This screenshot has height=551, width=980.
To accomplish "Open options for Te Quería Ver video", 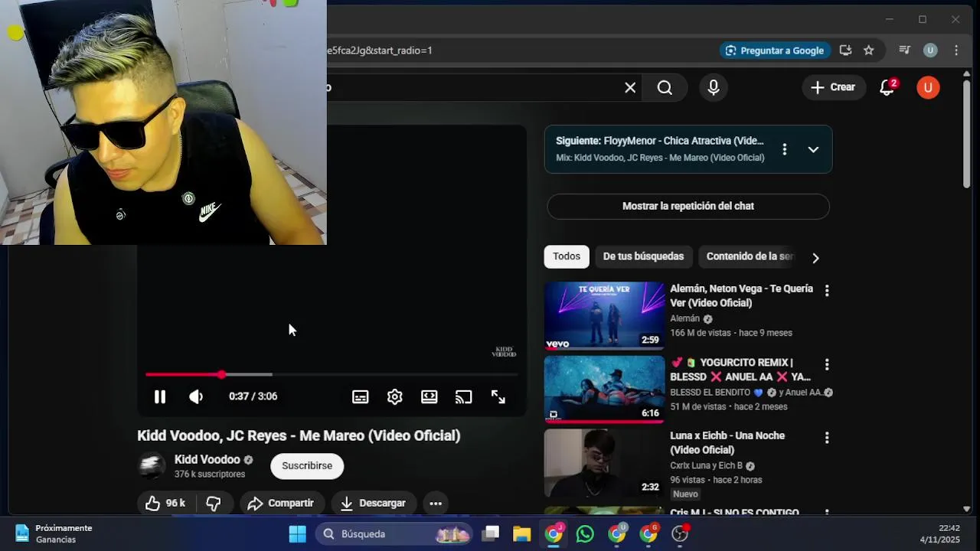I will (x=827, y=291).
